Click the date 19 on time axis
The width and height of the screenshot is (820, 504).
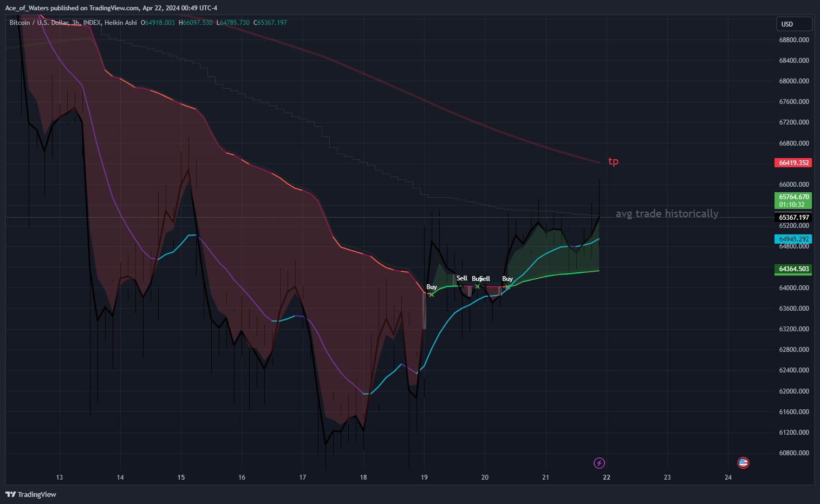424,477
